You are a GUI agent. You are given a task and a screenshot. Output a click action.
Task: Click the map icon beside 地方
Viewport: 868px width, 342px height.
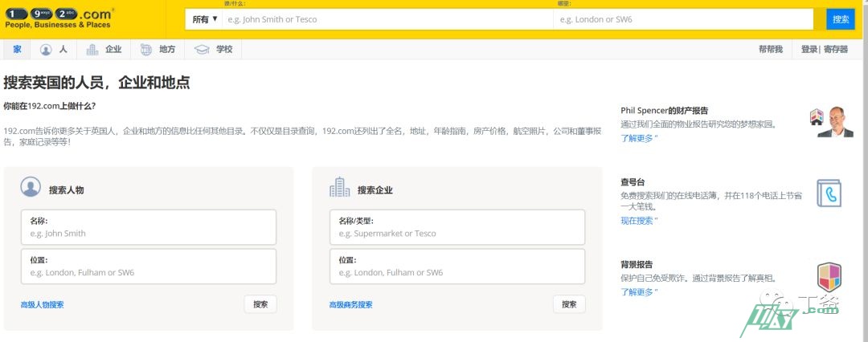[146, 50]
